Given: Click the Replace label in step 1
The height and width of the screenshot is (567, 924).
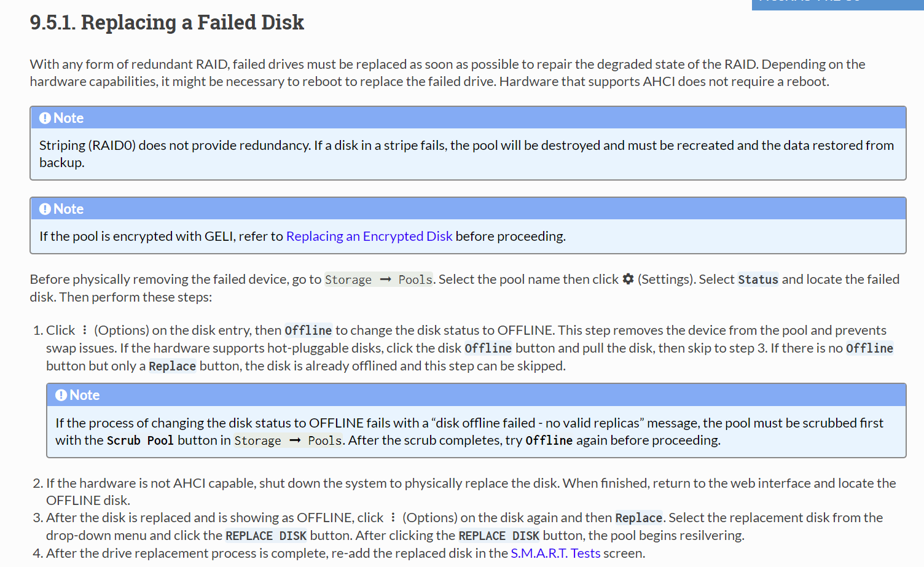Looking at the screenshot, I should click(x=172, y=366).
